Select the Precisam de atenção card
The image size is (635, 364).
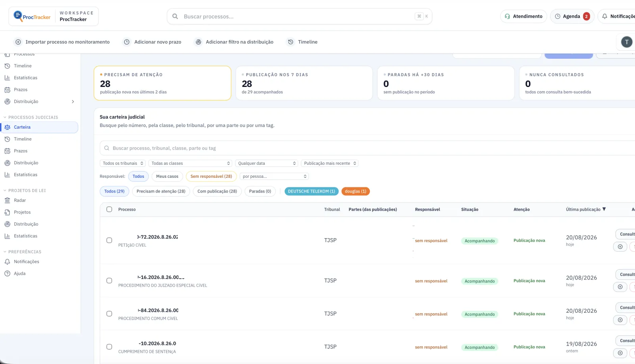pos(162,83)
